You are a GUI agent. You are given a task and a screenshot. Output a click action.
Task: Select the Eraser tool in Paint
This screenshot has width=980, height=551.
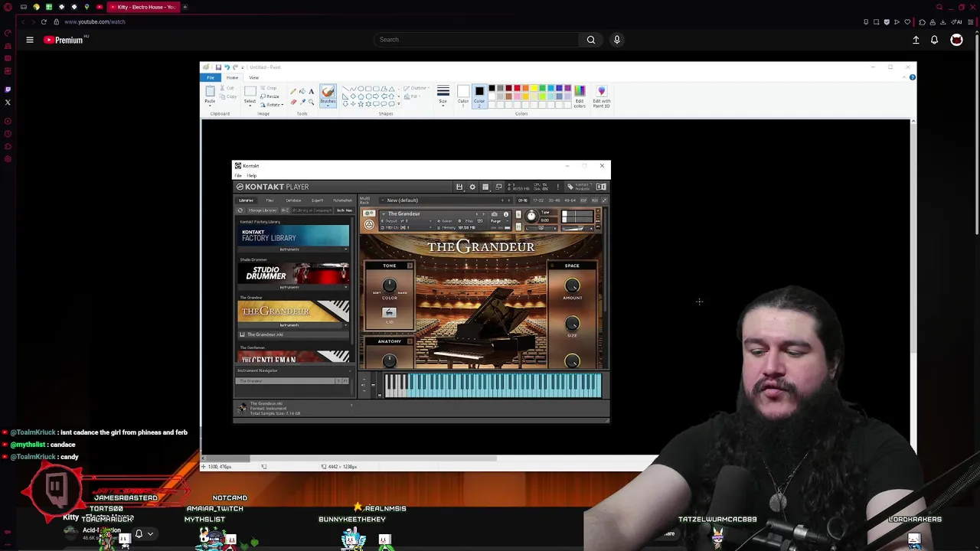(x=293, y=102)
